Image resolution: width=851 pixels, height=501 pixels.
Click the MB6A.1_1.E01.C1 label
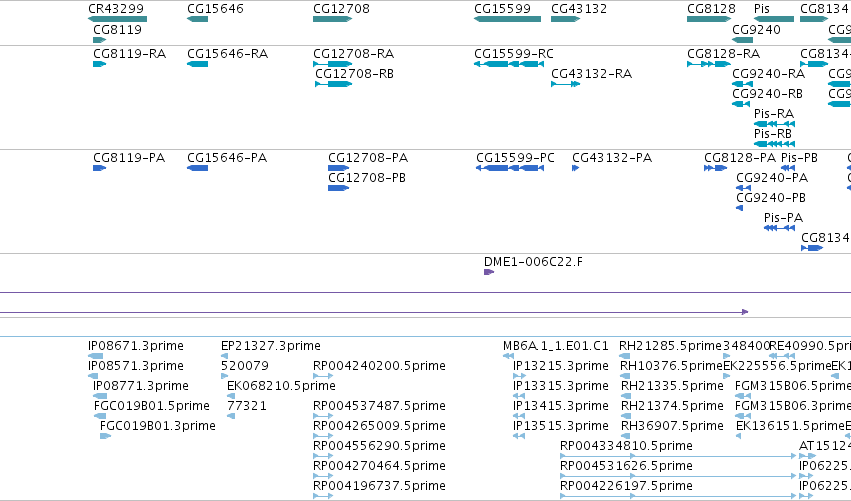pyautogui.click(x=556, y=346)
